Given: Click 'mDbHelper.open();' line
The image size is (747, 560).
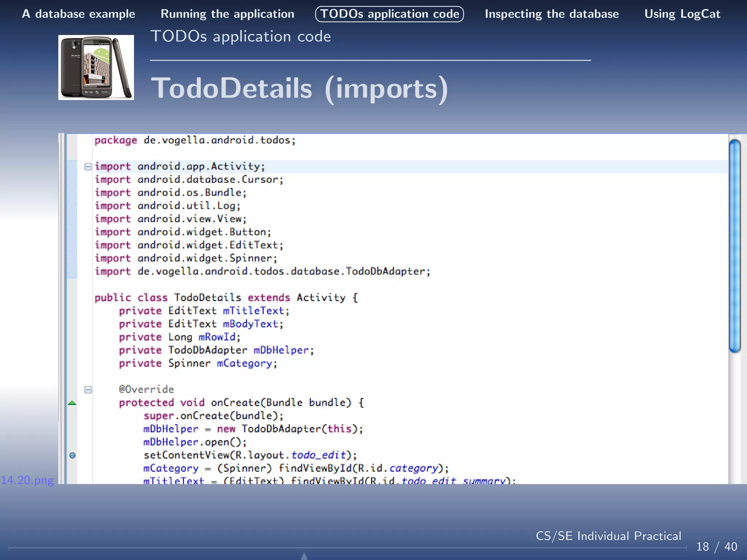Looking at the screenshot, I should coord(195,442).
